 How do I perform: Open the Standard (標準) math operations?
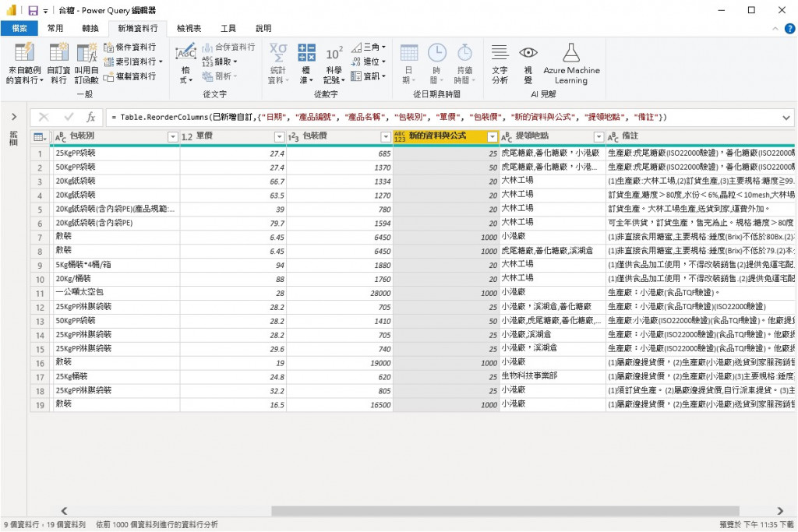306,64
